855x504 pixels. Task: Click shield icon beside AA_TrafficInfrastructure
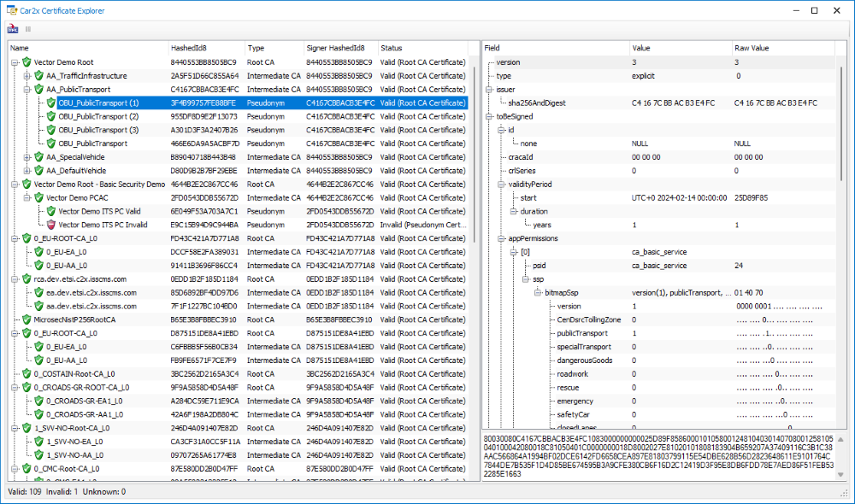[38, 76]
